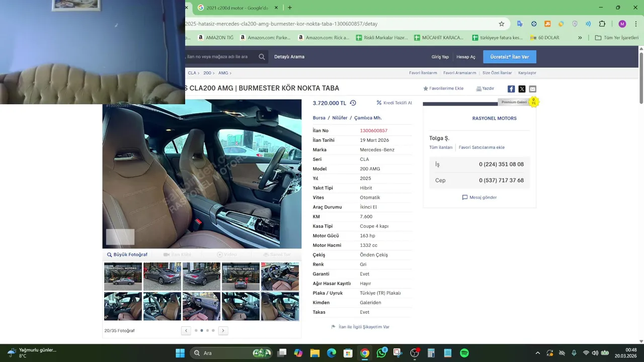This screenshot has width=644, height=362.
Task: Click Mesaj gönder to the seller
Action: coord(479,197)
